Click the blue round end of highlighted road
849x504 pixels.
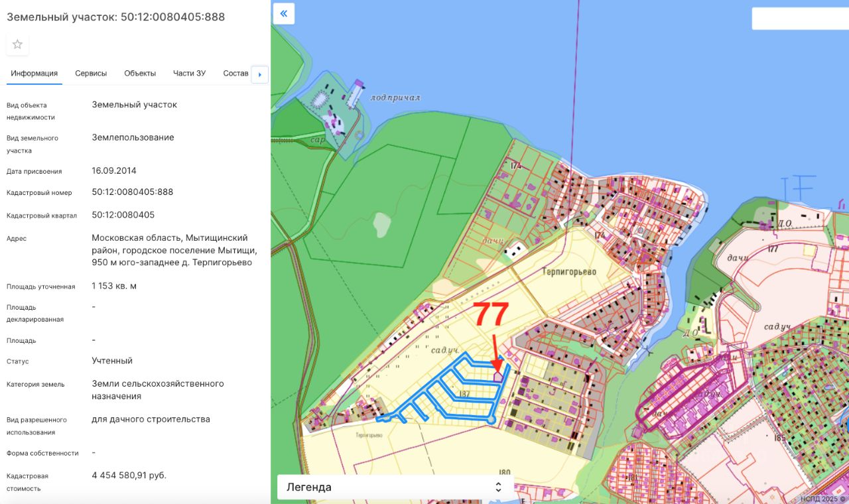click(491, 420)
